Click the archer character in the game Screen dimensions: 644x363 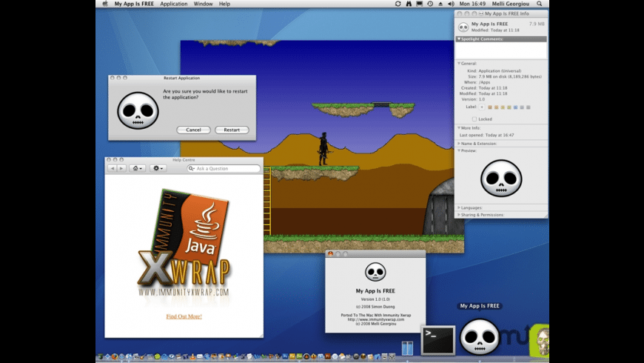(x=323, y=149)
